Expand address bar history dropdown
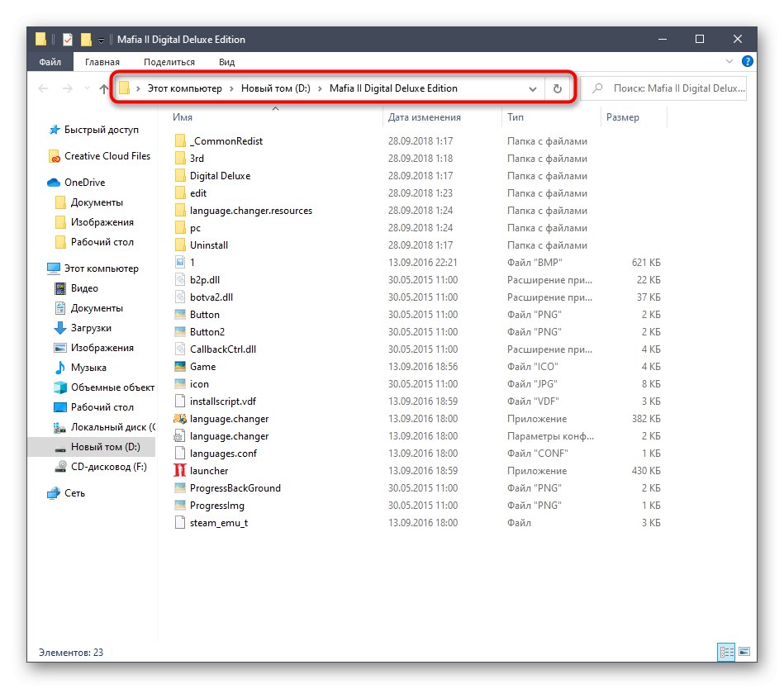The height and width of the screenshot is (689, 784). (x=533, y=89)
